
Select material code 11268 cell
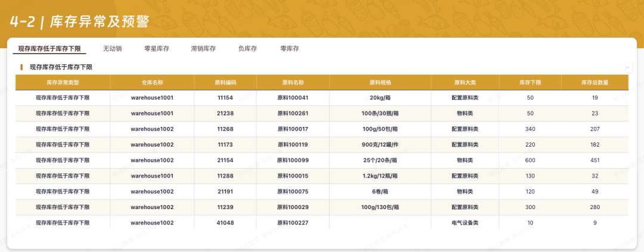[225, 129]
